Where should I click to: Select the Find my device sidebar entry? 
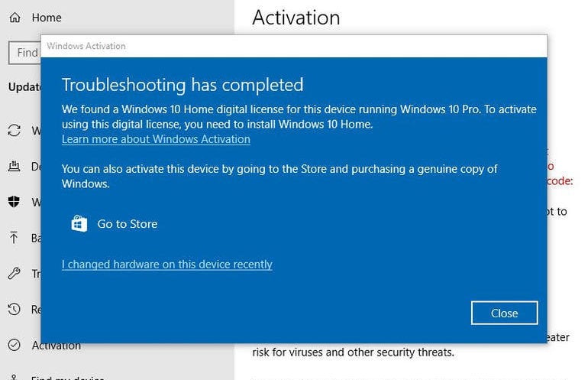[67, 377]
